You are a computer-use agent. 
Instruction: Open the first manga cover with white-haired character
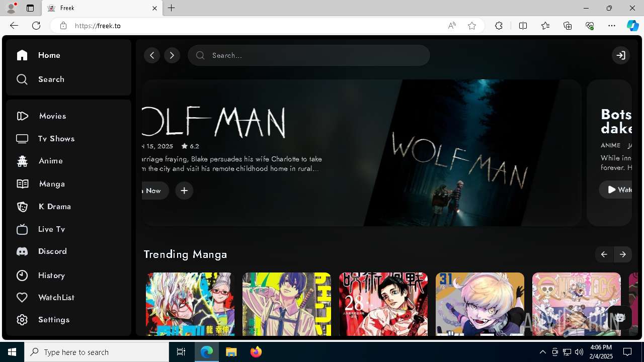[x=190, y=304]
